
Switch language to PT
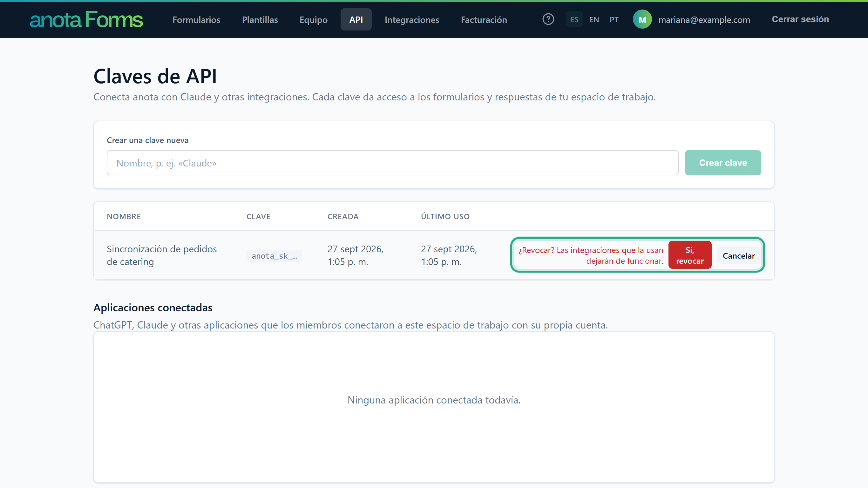pyautogui.click(x=614, y=20)
